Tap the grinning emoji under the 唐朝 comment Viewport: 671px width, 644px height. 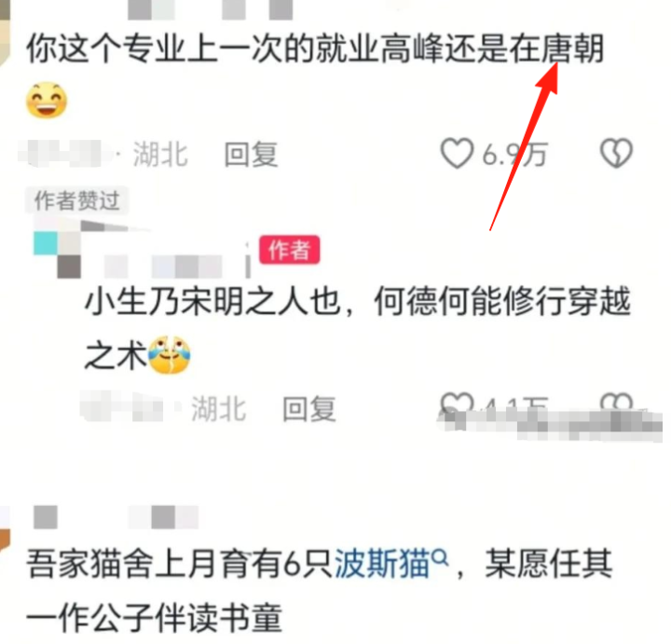(x=47, y=100)
